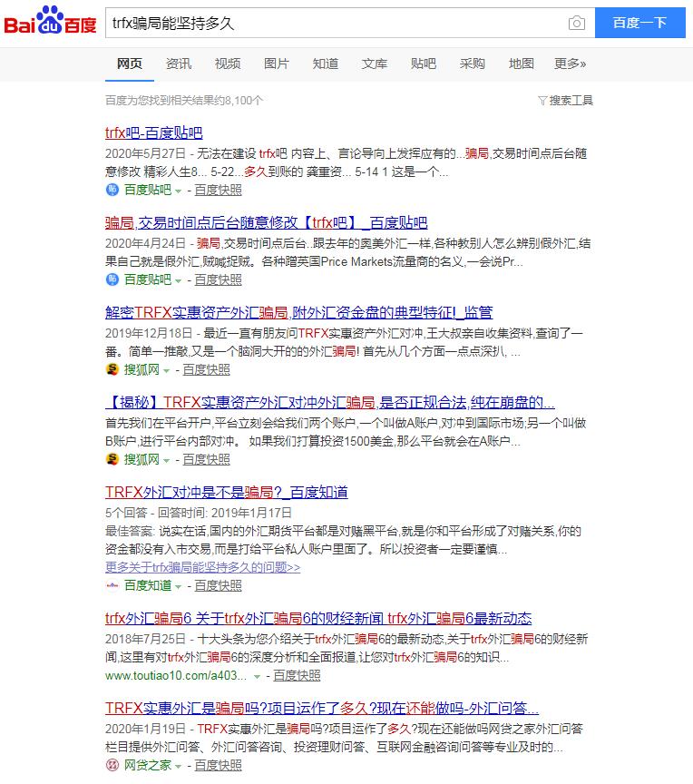Open result 解密TRFX实惠资产外汇骗局
This screenshot has height=784, width=693.
[298, 312]
